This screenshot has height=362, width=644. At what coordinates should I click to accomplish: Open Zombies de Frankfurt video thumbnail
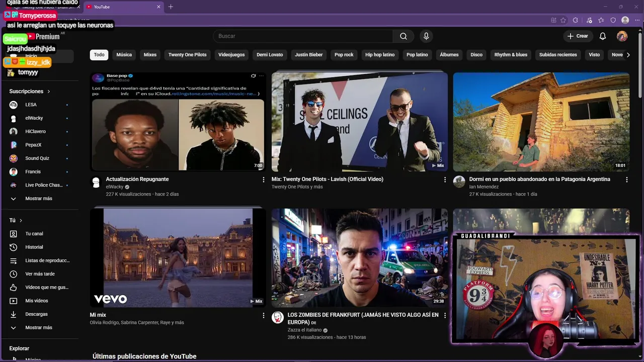click(360, 257)
